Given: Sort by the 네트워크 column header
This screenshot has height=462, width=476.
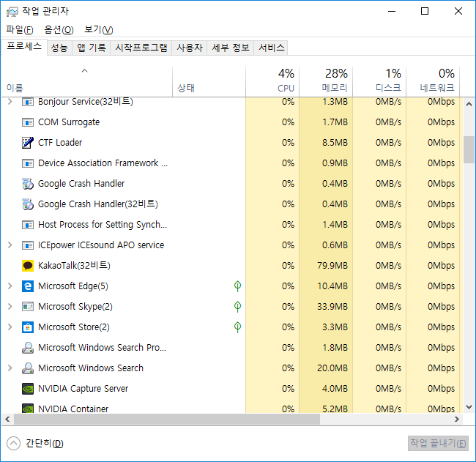Looking at the screenshot, I should [433, 81].
